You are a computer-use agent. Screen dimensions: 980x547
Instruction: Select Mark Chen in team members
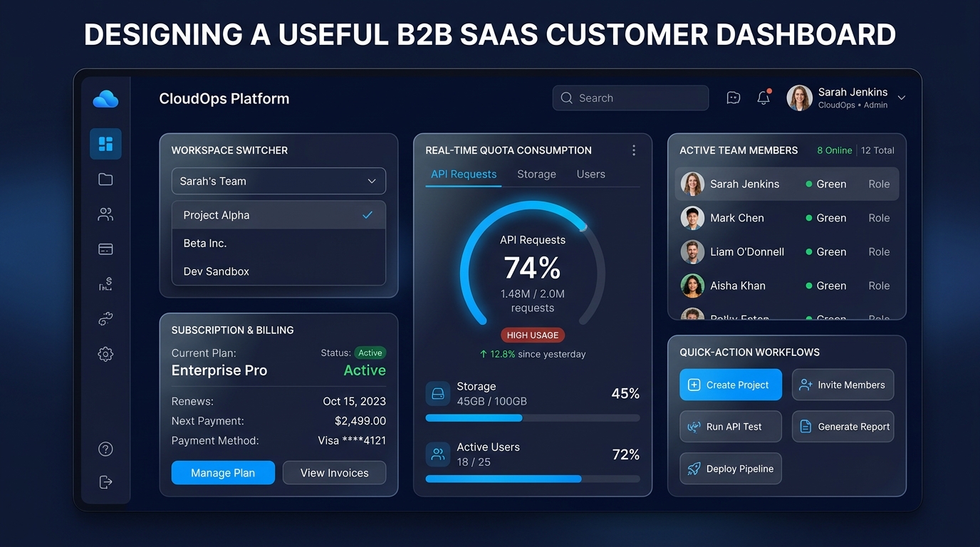coord(787,218)
